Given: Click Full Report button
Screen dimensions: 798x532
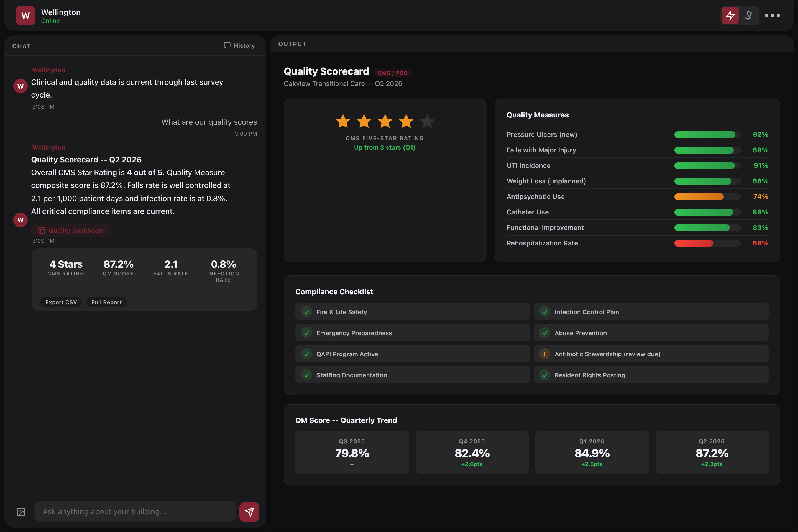Looking at the screenshot, I should [x=106, y=302].
